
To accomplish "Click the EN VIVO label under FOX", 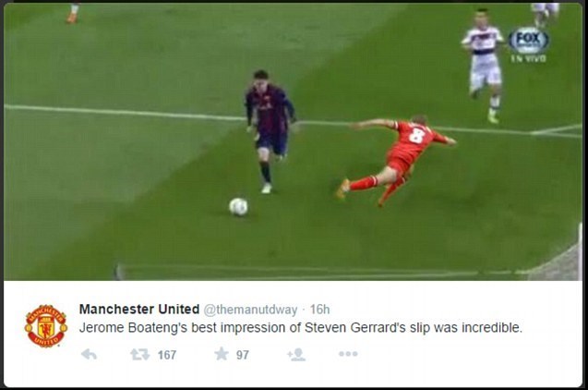I will [528, 58].
